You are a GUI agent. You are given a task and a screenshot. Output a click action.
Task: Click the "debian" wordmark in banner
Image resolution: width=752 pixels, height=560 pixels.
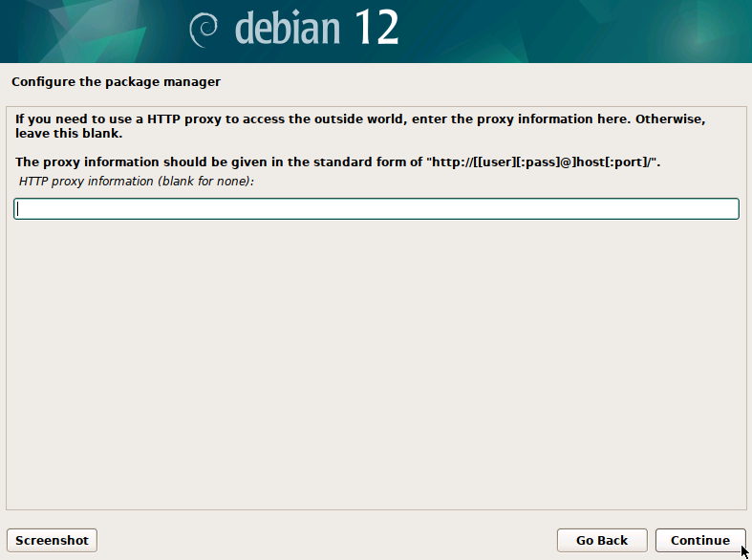click(287, 30)
